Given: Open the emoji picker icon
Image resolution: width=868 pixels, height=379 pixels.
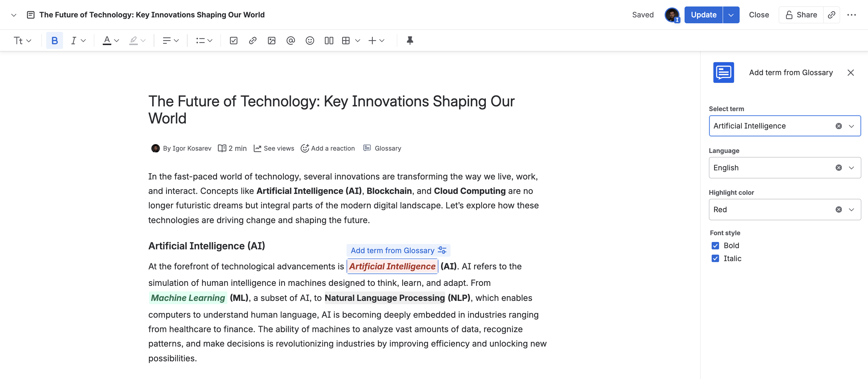Looking at the screenshot, I should 310,40.
